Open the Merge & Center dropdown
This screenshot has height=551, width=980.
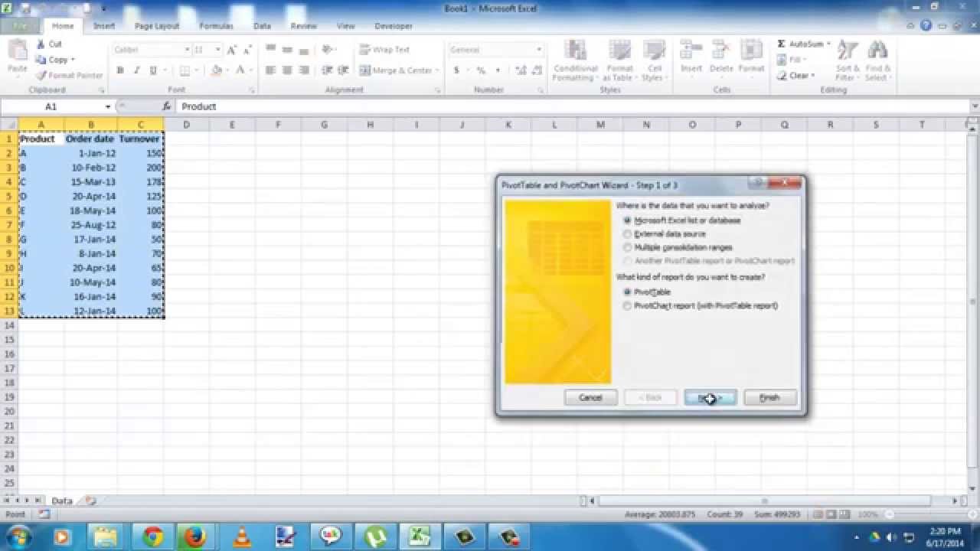(x=437, y=70)
